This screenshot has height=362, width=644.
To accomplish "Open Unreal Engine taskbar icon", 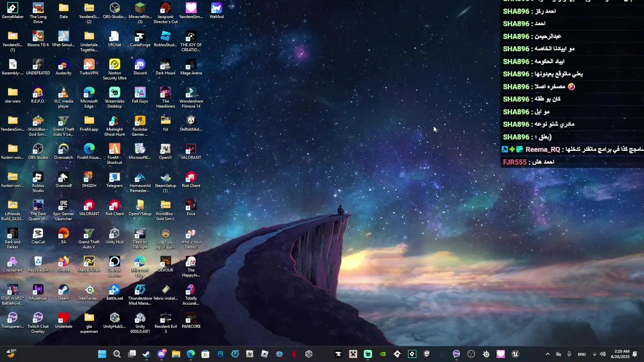I will coord(515,354).
